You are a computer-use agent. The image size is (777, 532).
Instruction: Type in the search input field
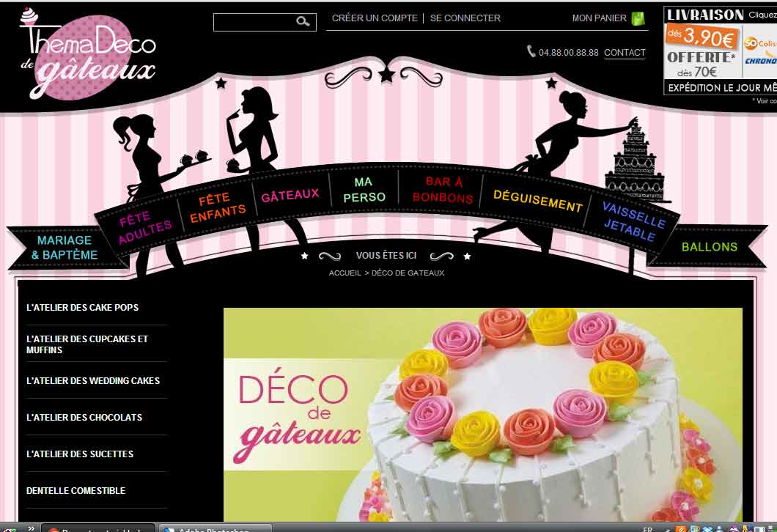pos(254,22)
